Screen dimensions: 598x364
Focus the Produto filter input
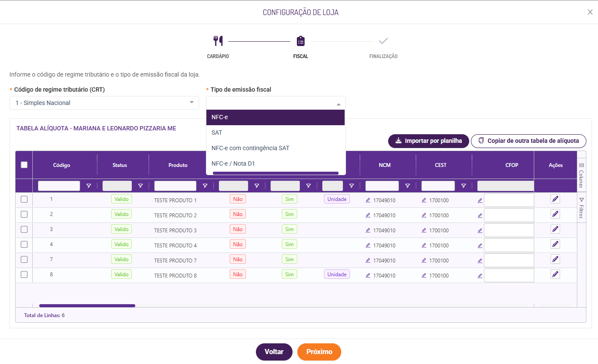tap(175, 186)
